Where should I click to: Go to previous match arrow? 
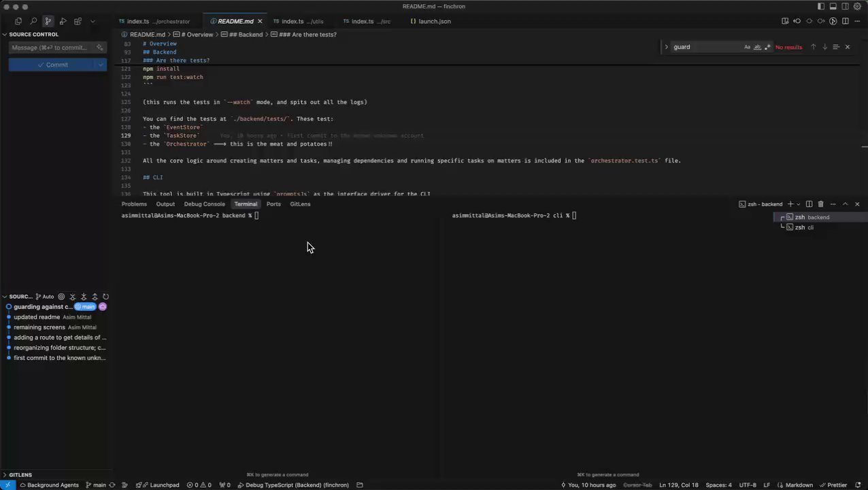point(813,47)
